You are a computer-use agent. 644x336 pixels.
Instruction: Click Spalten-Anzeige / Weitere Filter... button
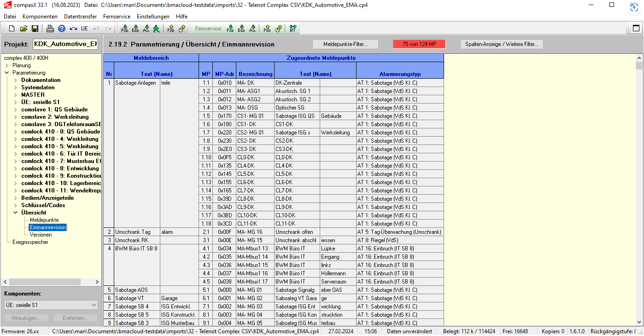point(502,44)
